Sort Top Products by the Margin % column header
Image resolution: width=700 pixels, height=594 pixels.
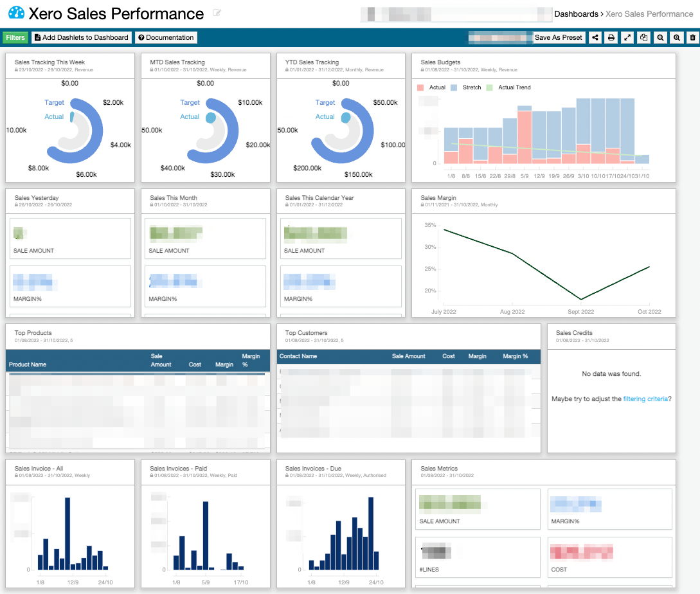click(x=251, y=360)
